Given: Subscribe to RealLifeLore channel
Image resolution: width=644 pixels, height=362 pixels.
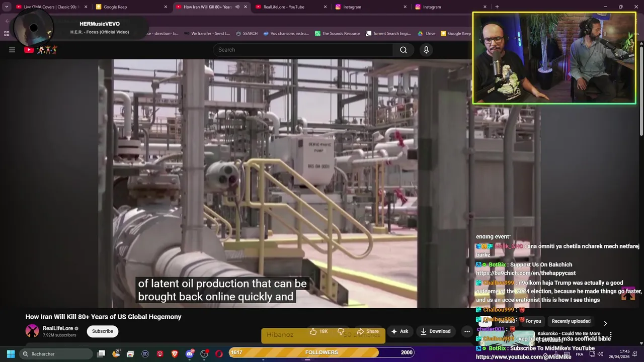Looking at the screenshot, I should click(x=103, y=331).
